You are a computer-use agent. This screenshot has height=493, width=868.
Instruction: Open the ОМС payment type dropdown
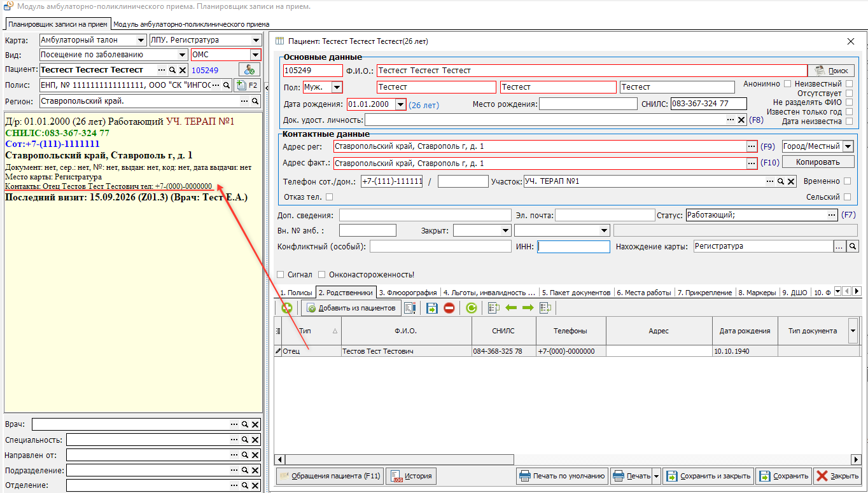coord(256,55)
